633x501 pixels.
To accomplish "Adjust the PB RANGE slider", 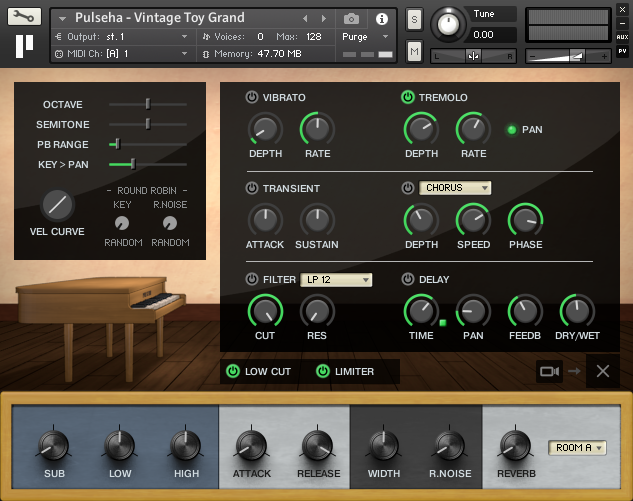I will point(148,144).
